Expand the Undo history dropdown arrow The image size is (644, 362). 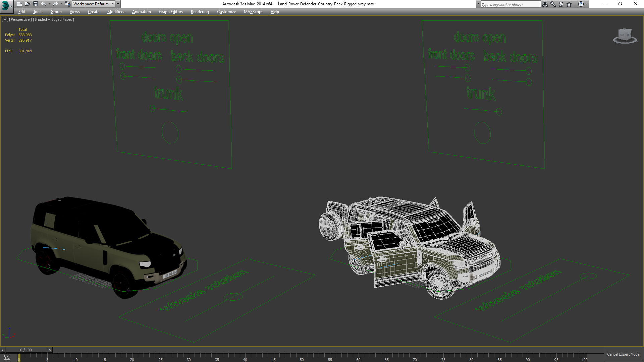point(49,4)
